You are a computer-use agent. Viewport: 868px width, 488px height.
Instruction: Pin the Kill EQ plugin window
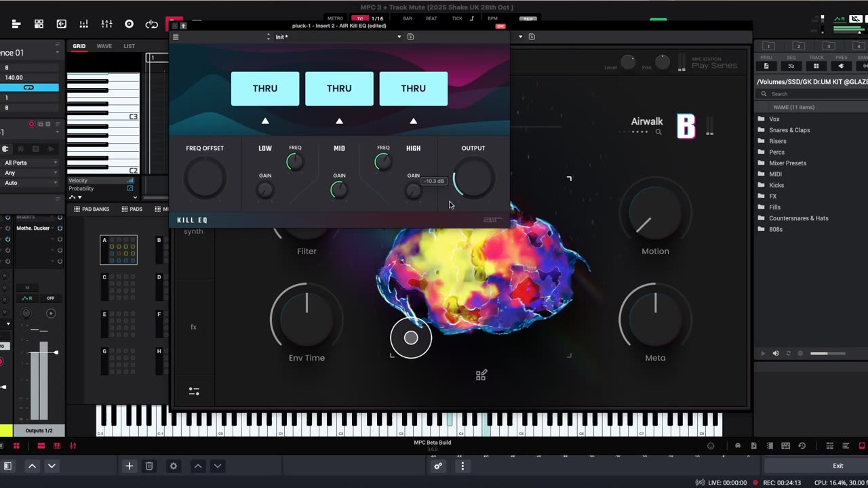(183, 26)
